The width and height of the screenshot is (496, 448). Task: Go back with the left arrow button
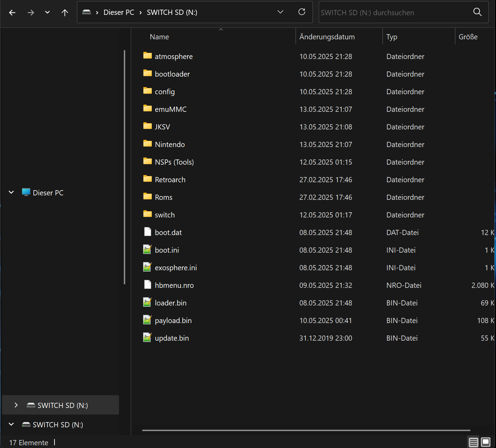click(x=12, y=12)
